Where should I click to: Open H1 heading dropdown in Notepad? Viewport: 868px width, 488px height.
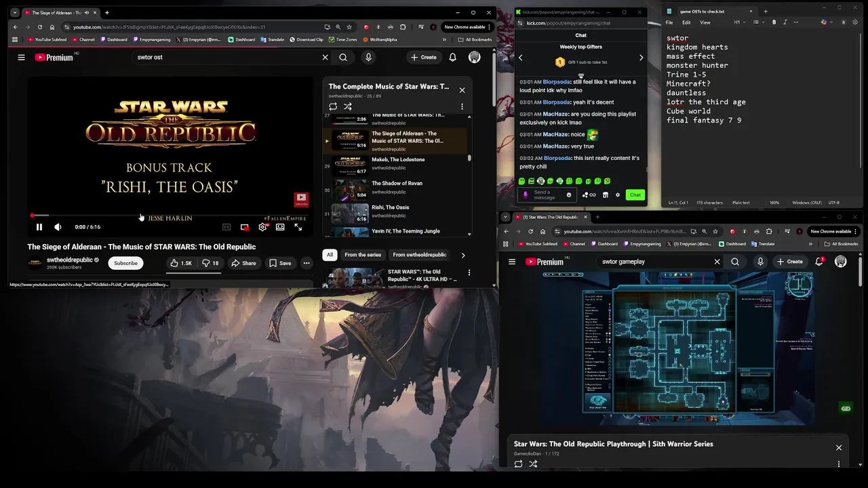739,22
